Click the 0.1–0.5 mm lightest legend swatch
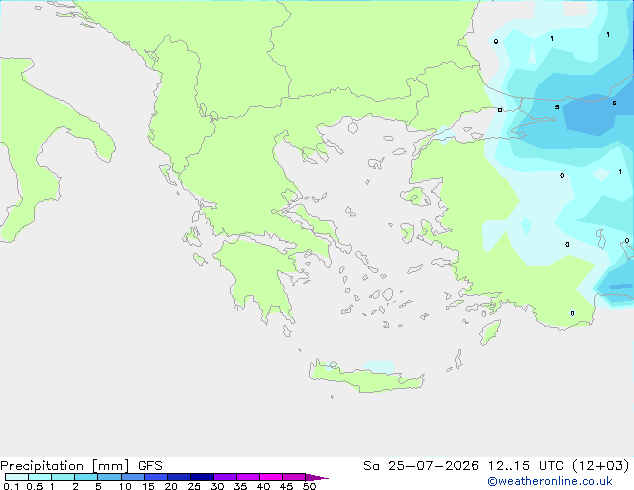The height and width of the screenshot is (490, 634). 17,477
